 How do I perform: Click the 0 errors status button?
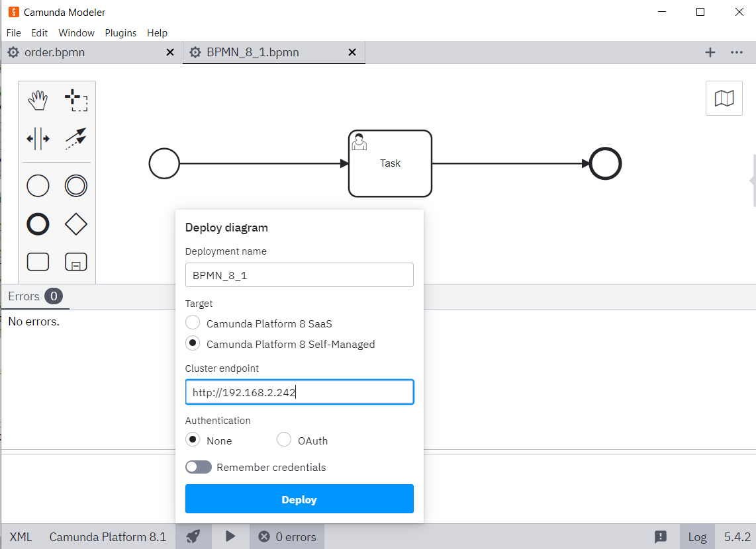[x=287, y=536]
